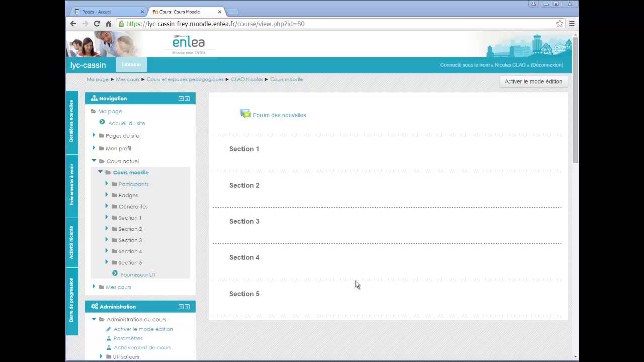This screenshot has width=644, height=362.
Task: Click Mes cours in the breadcrumb
Action: pos(128,79)
